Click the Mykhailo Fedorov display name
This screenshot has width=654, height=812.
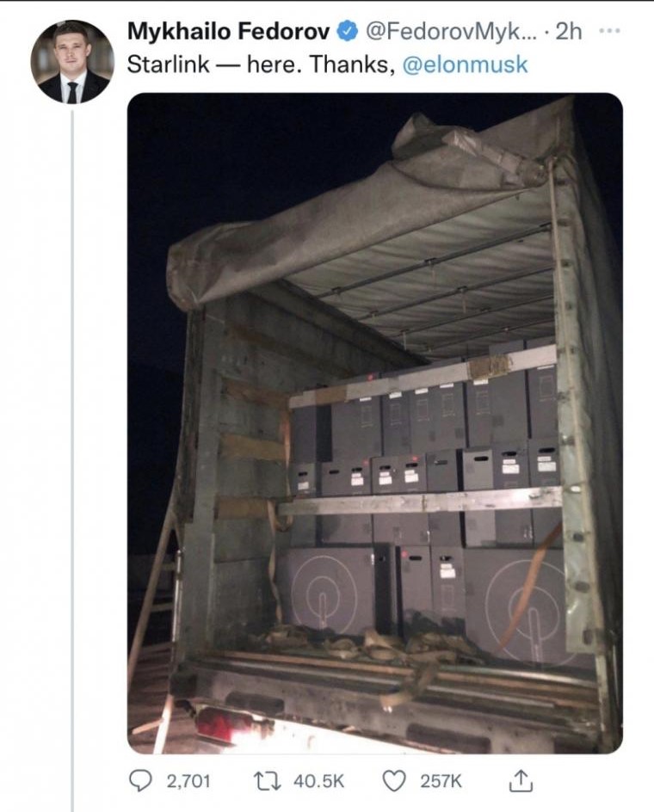[x=228, y=32]
